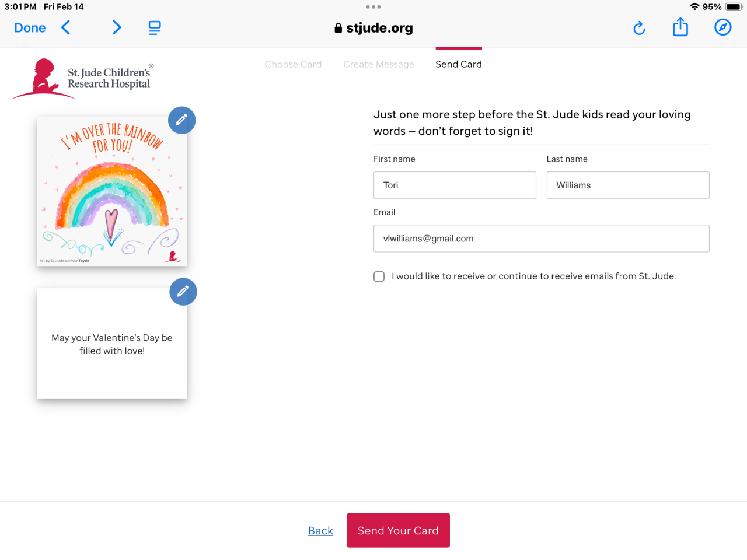The width and height of the screenshot is (747, 560).
Task: Focus the Last name field
Action: click(628, 185)
